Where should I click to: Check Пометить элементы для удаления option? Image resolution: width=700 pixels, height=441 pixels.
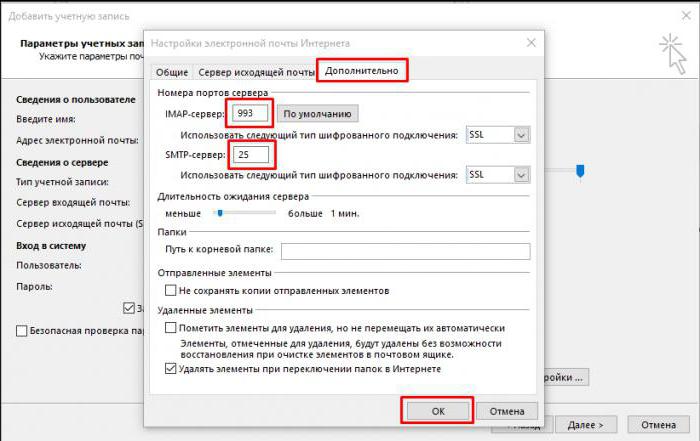point(171,328)
